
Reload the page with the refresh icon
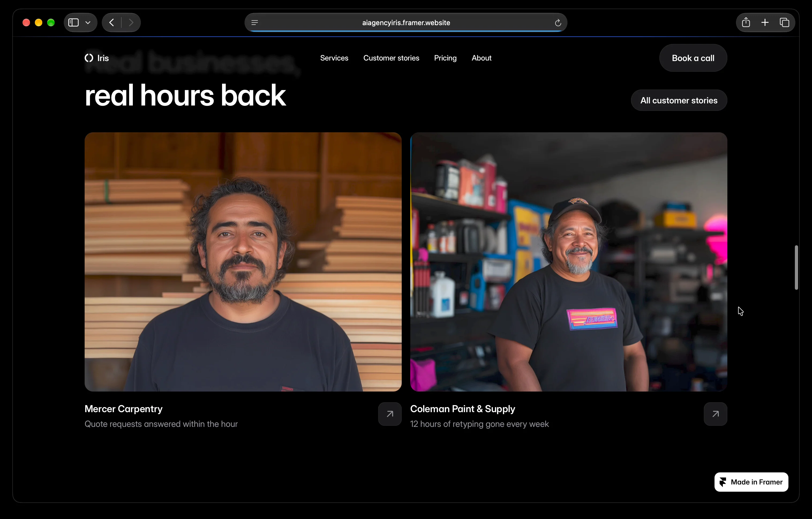558,22
